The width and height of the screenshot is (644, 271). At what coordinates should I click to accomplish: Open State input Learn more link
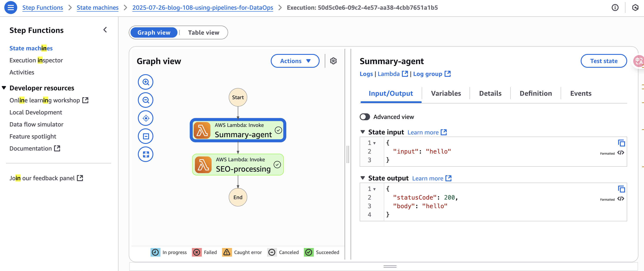pos(427,132)
